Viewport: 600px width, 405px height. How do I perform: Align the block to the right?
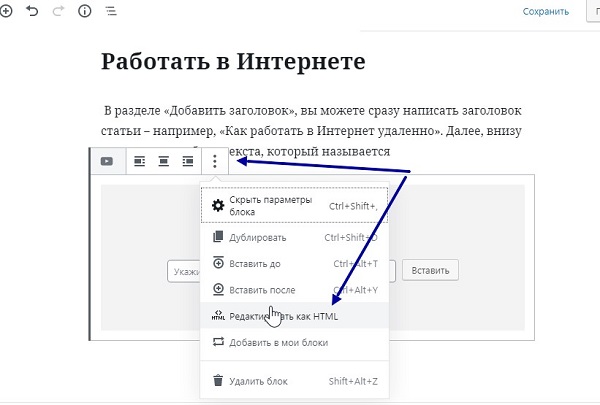pyautogui.click(x=188, y=161)
